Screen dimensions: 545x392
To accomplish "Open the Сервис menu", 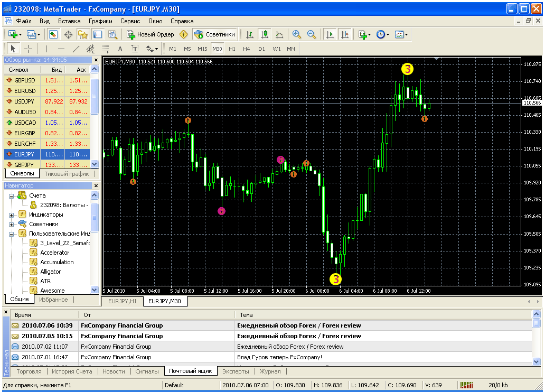I will click(130, 21).
